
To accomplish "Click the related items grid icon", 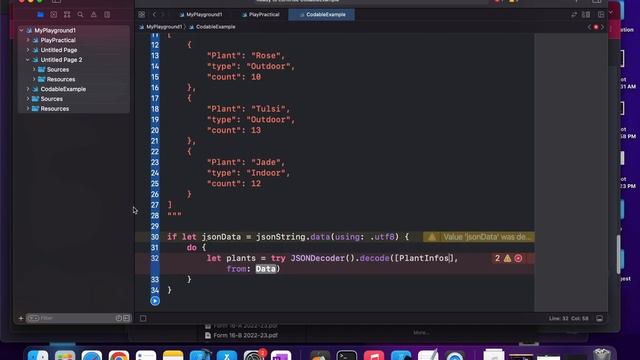I will tap(141, 15).
